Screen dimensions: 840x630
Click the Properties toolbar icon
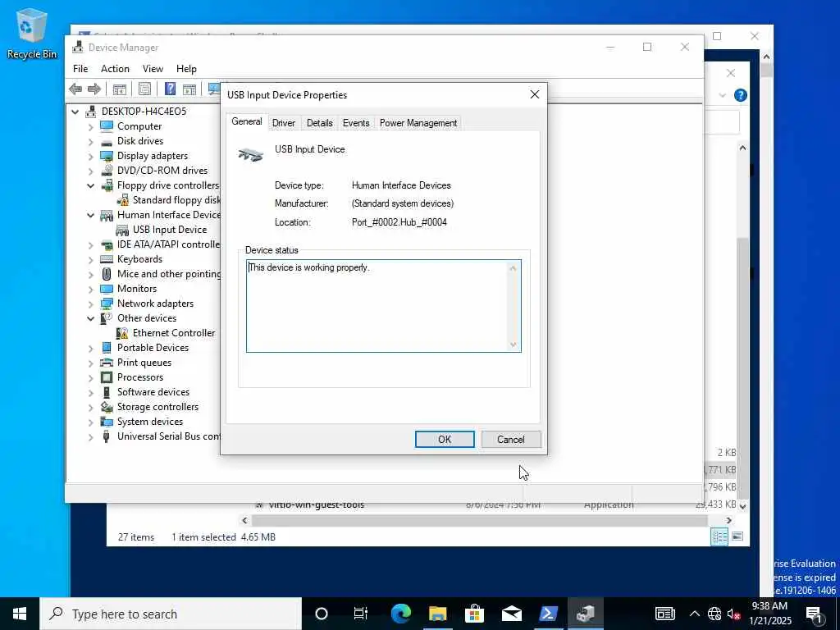[144, 89]
